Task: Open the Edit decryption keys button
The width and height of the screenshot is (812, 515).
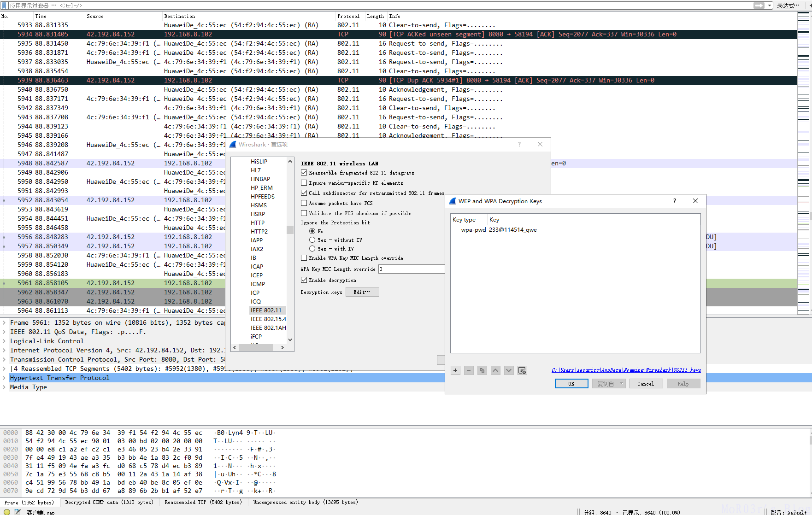Action: point(362,292)
